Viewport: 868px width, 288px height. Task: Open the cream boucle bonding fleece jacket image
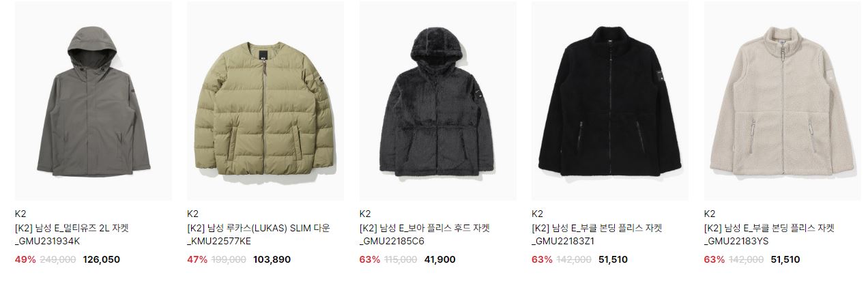click(x=782, y=101)
